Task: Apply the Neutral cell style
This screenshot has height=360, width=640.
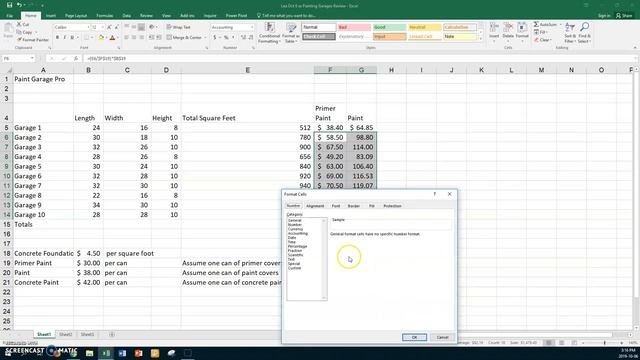Action: coord(424,27)
